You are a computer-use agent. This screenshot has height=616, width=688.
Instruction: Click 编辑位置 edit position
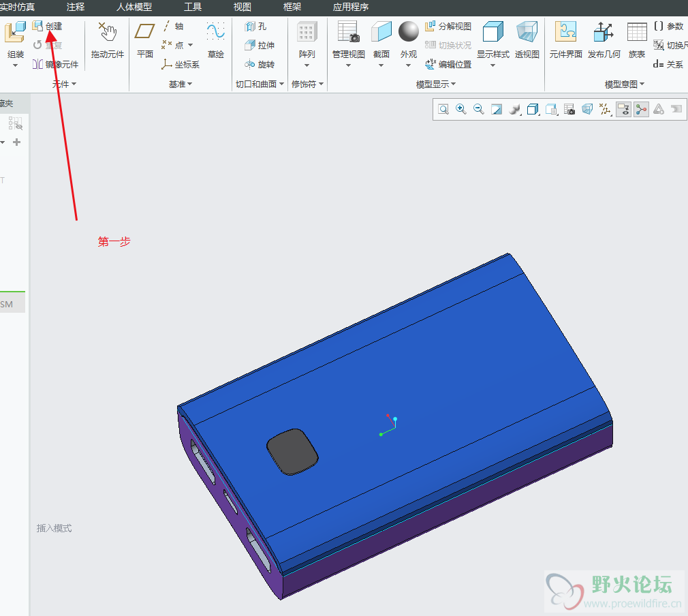pos(448,65)
